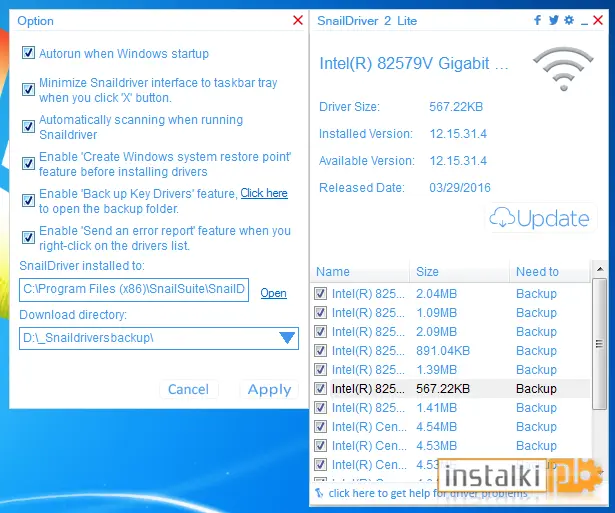Click the Wi-Fi network adapter icon

tap(563, 68)
